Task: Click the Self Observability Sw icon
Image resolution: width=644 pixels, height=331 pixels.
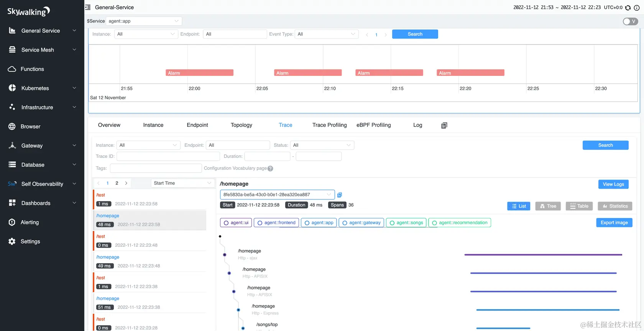Action: 12,184
